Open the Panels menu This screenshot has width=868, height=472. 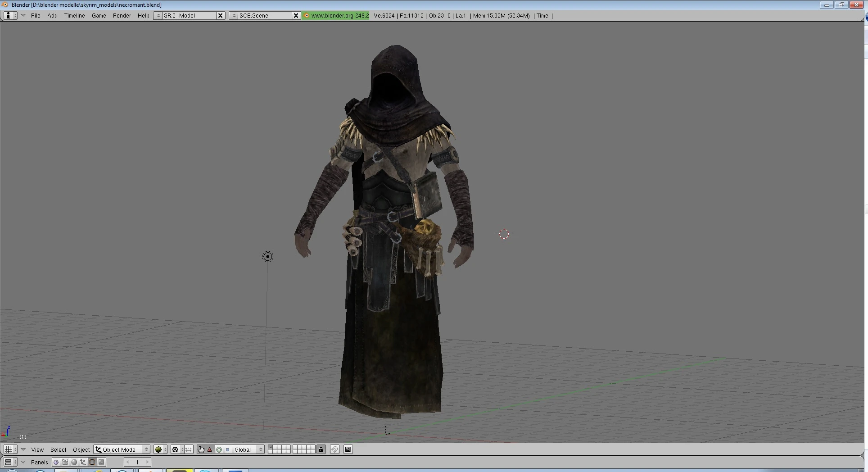click(40, 462)
